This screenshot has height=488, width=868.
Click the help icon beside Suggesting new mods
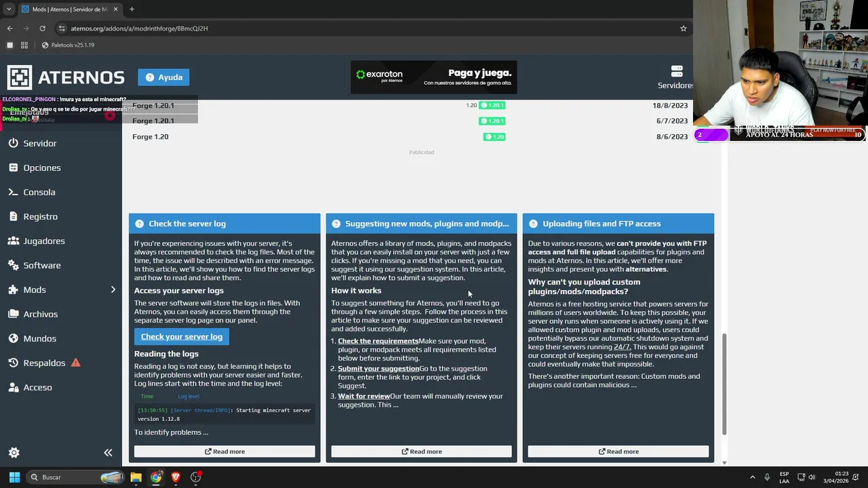(x=336, y=224)
